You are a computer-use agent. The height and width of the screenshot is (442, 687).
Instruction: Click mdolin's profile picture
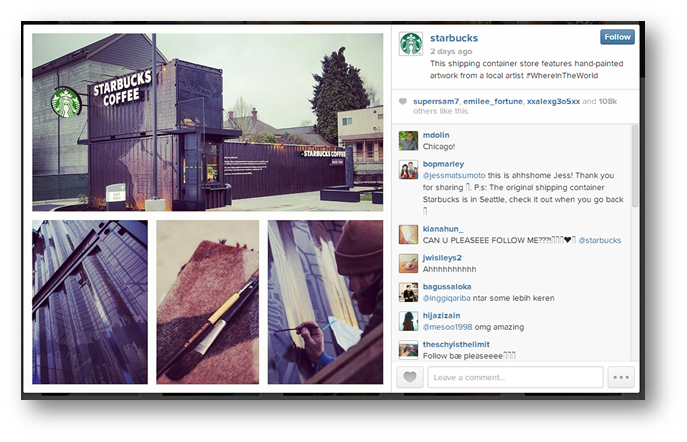point(408,141)
